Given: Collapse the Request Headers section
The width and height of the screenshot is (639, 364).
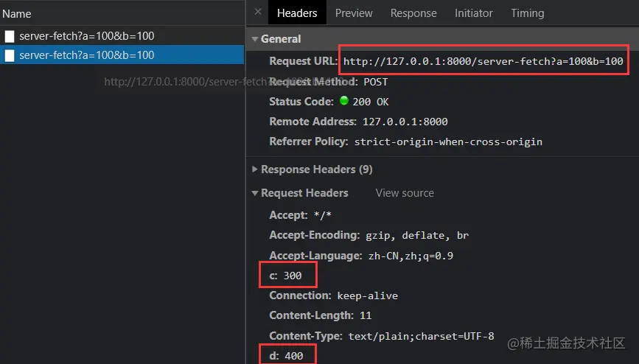Looking at the screenshot, I should pyautogui.click(x=255, y=193).
